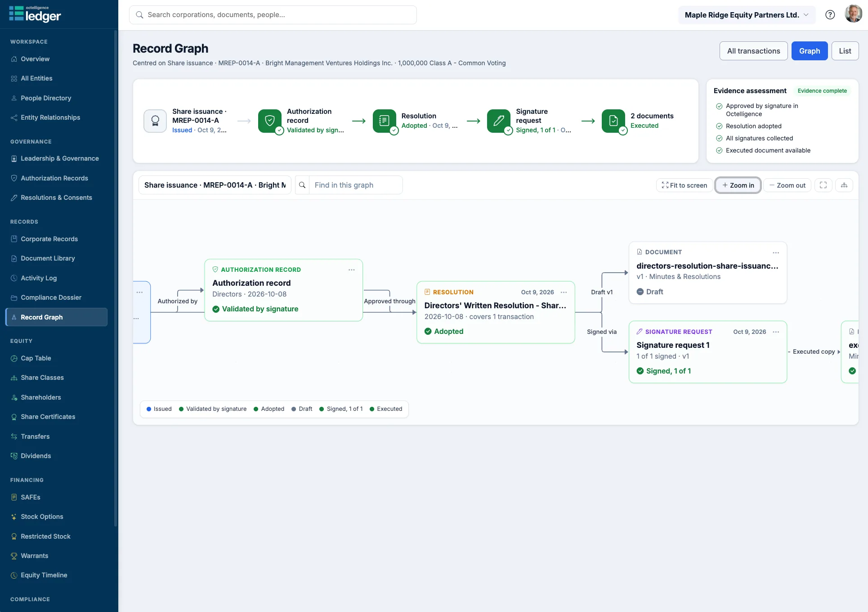
Task: Click the Resolution document step icon
Action: (x=385, y=121)
